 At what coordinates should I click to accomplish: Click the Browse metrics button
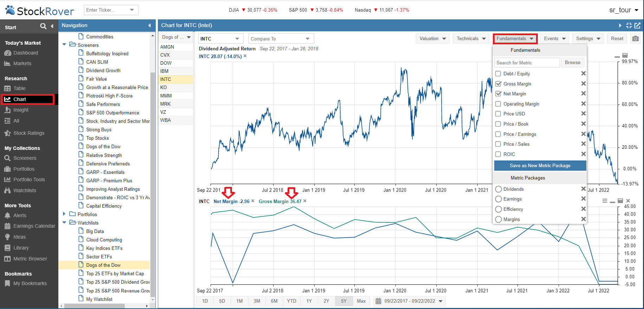tap(572, 63)
